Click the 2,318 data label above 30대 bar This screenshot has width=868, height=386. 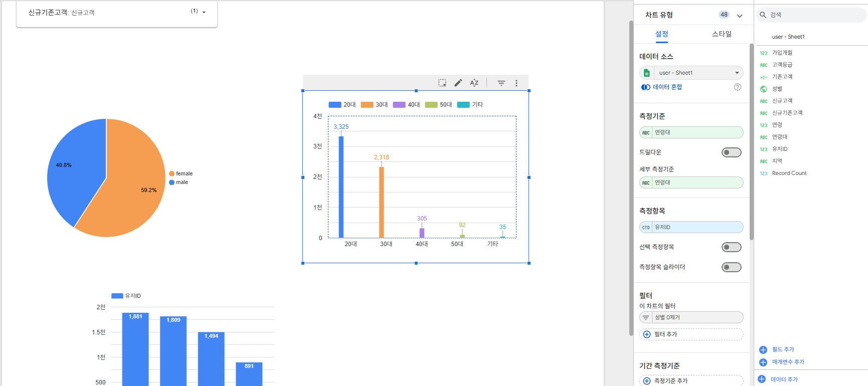tap(382, 157)
